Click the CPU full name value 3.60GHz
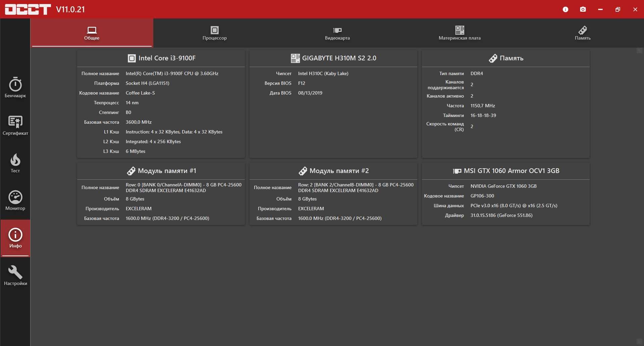The height and width of the screenshot is (346, 644). click(172, 73)
